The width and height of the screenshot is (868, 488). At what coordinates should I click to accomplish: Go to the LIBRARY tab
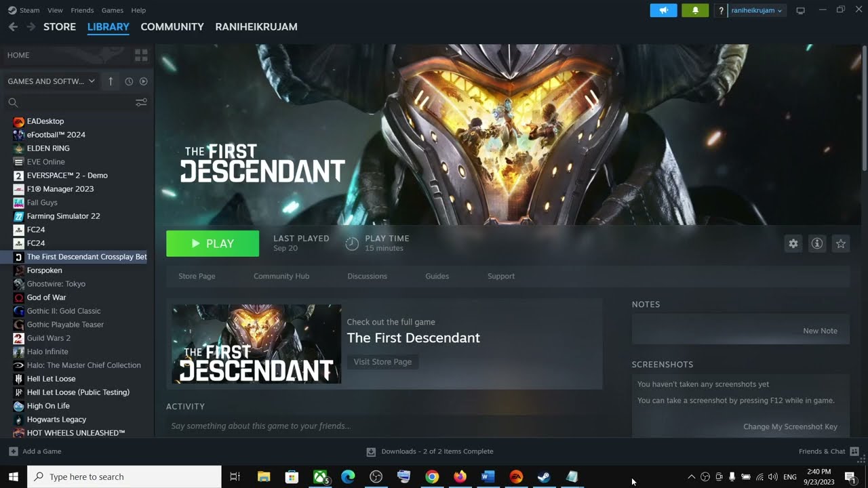[x=108, y=26]
